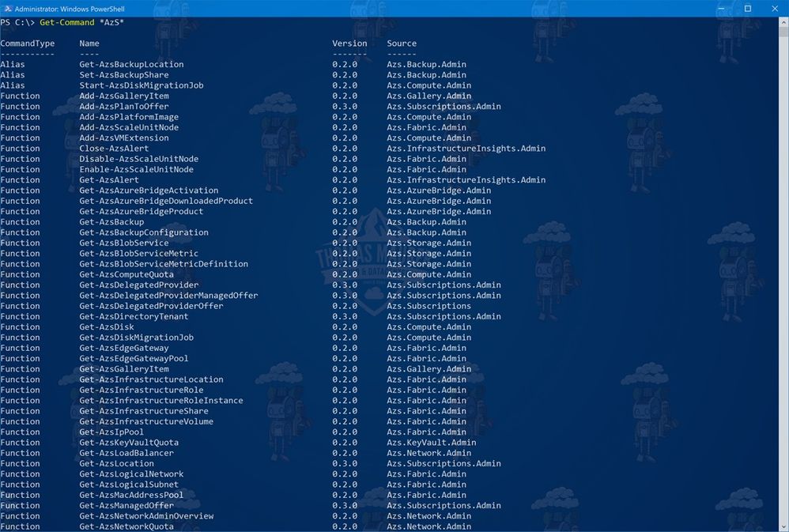Click the vertical scrollbar thumb

[784, 32]
